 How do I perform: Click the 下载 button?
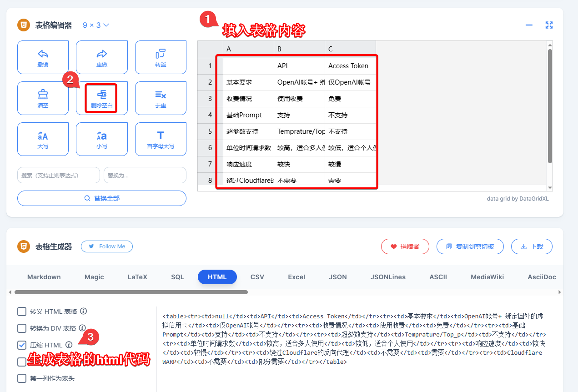tap(532, 246)
